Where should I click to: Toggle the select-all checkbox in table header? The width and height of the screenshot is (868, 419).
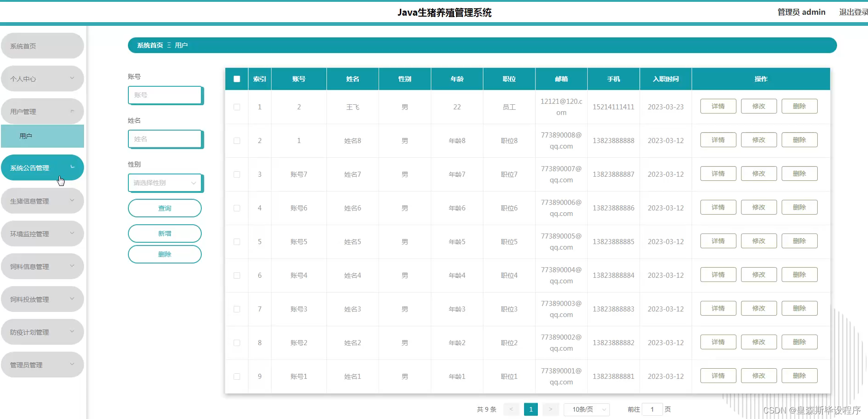[237, 79]
